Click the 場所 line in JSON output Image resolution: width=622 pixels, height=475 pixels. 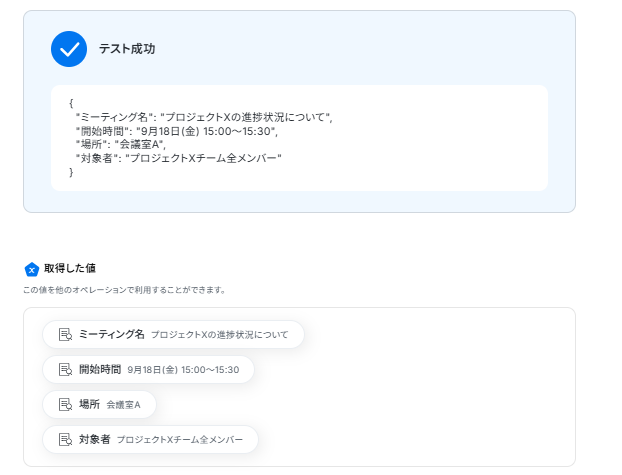pyautogui.click(x=121, y=144)
